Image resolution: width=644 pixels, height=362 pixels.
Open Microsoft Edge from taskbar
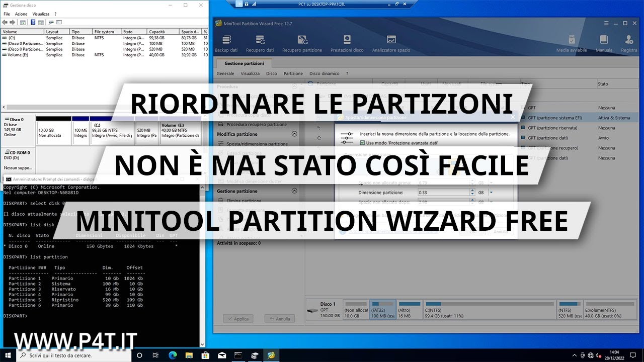tap(173, 355)
